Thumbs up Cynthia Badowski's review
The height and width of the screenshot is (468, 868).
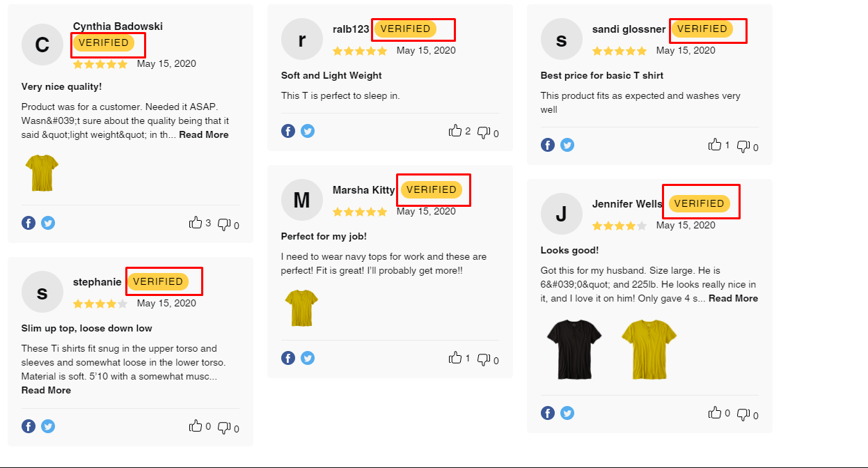point(196,224)
